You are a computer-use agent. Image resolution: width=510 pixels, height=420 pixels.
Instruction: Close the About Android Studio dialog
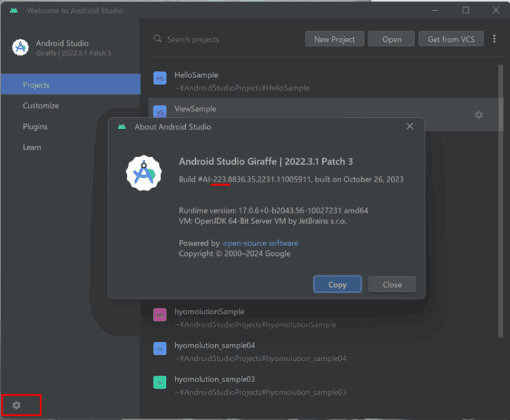point(410,126)
